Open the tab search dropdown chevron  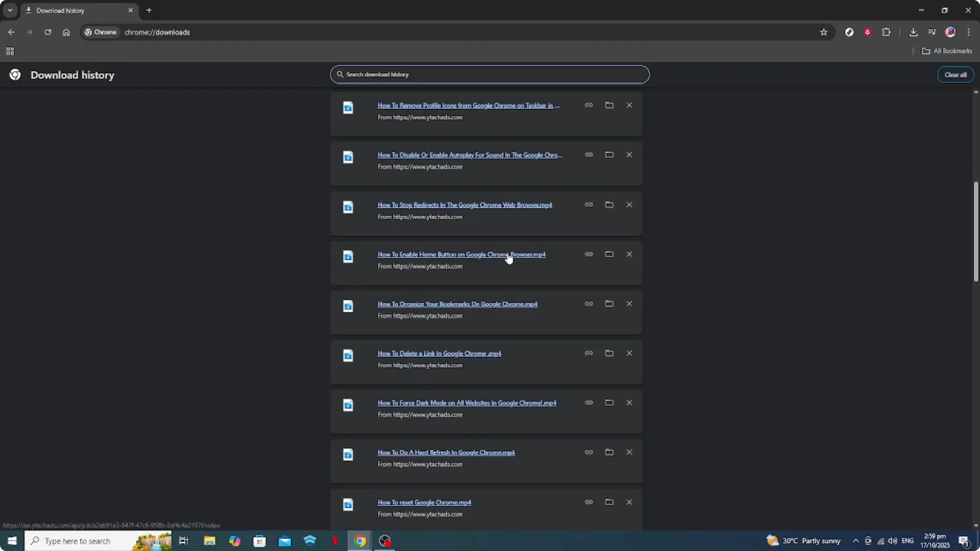[10, 10]
